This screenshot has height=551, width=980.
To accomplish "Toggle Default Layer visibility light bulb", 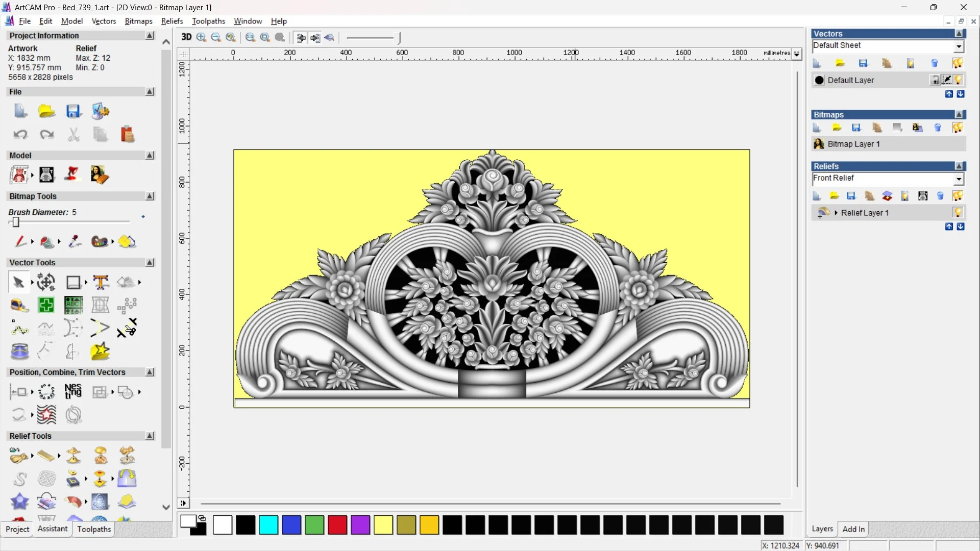I will pos(958,80).
